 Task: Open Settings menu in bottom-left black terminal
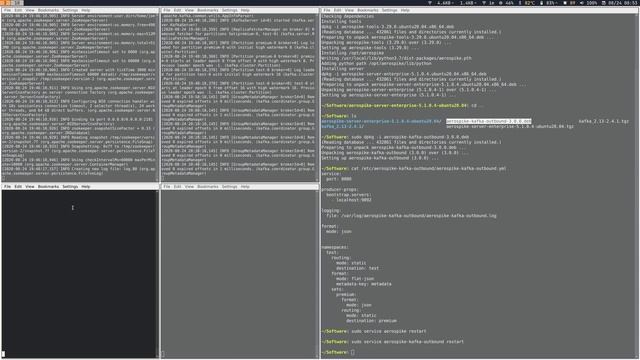(x=70, y=187)
